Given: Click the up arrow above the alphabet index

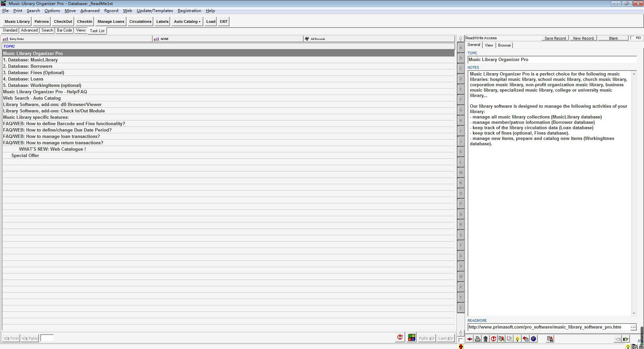Looking at the screenshot, I should (461, 39).
